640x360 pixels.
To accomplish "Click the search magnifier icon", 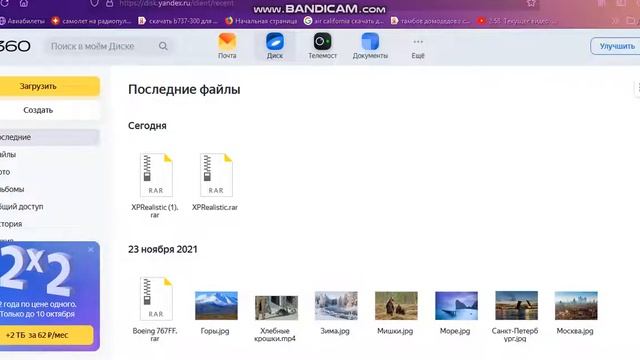I will point(163,46).
